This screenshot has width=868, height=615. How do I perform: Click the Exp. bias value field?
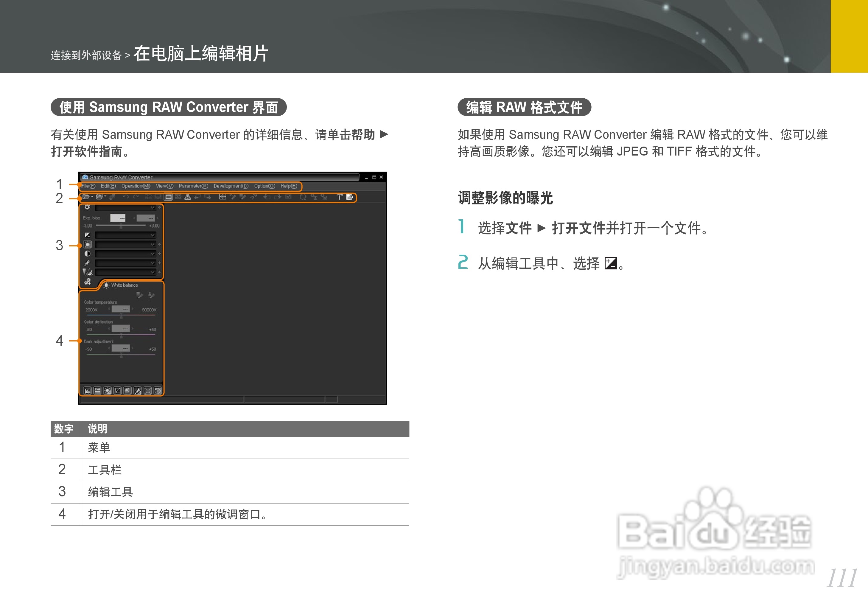117,218
